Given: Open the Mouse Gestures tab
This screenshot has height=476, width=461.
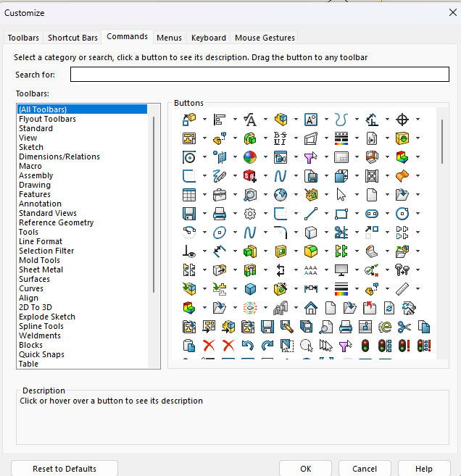Looking at the screenshot, I should click(x=265, y=38).
